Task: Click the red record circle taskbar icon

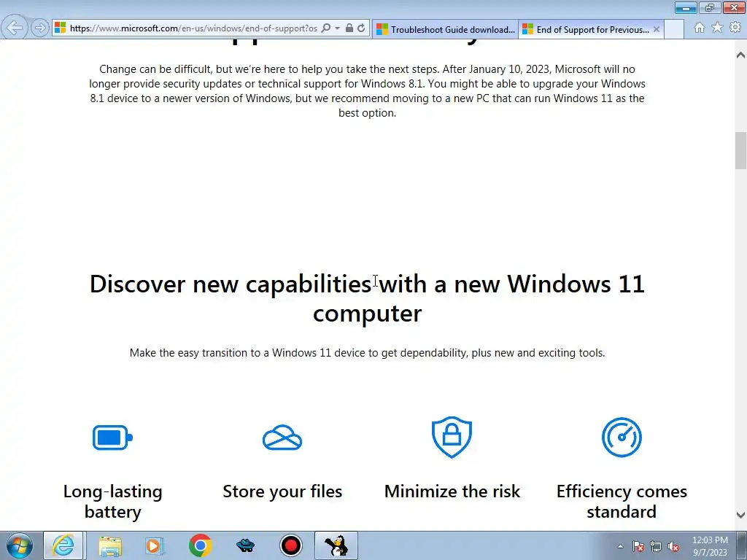Action: (x=290, y=545)
